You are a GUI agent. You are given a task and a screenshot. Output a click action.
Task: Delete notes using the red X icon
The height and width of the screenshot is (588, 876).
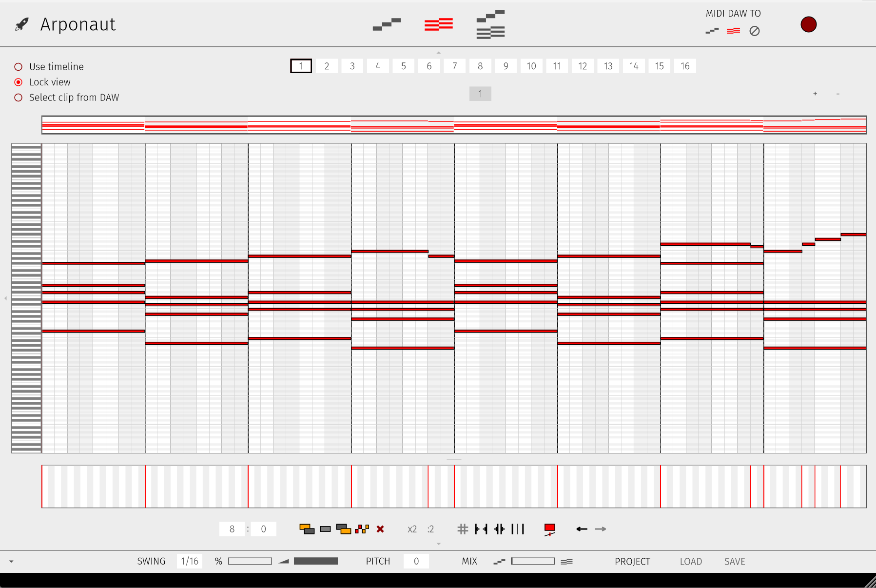point(380,529)
